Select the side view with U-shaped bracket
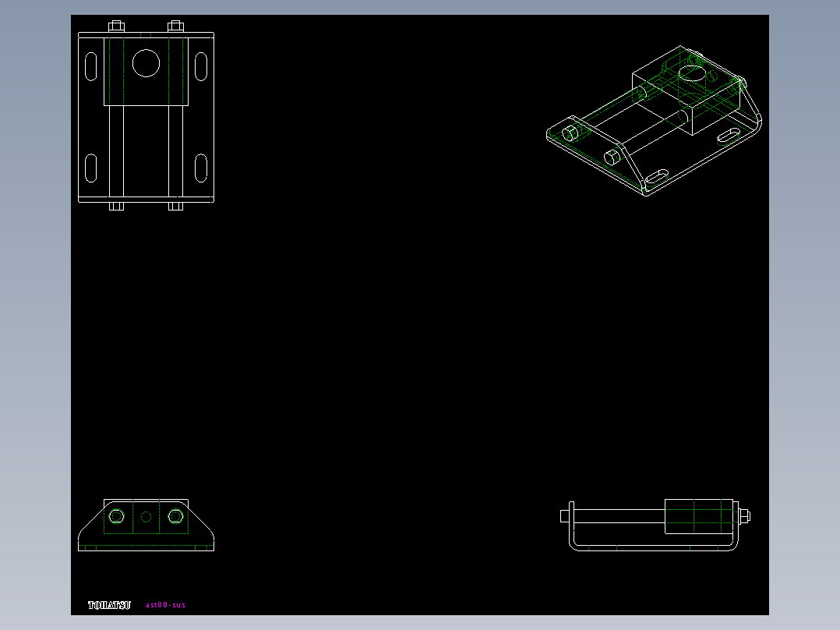Screen dimensions: 840x630 [655, 525]
